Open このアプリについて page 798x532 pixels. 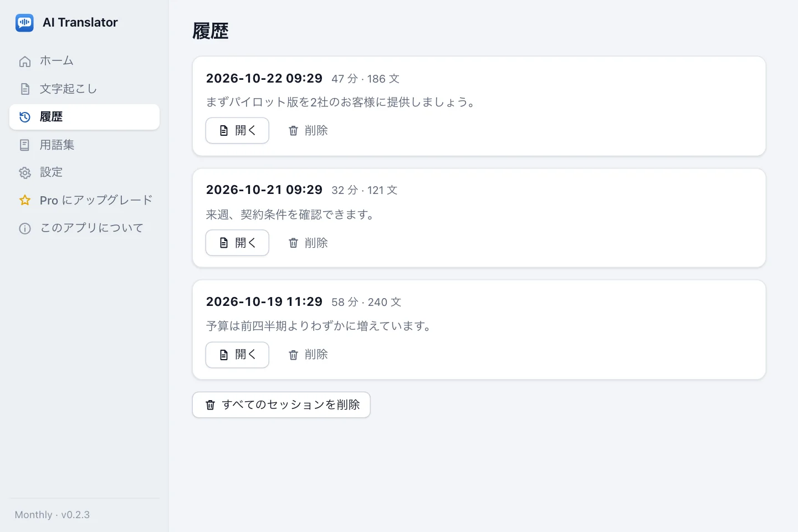pos(84,228)
